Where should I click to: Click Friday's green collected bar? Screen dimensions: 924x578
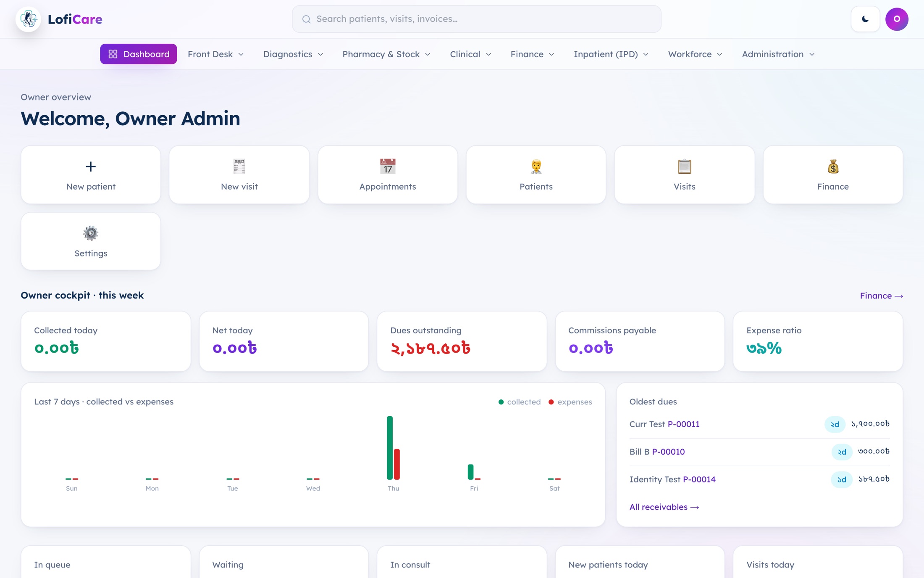[470, 472]
